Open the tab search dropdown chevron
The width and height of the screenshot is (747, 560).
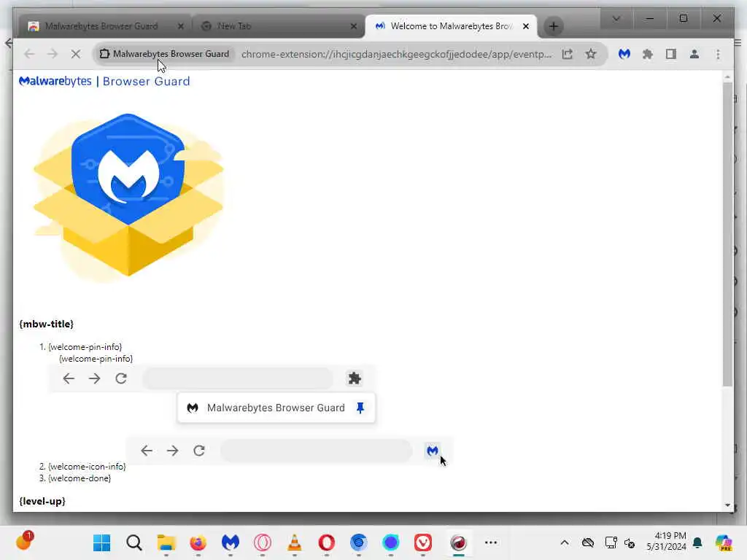point(616,18)
